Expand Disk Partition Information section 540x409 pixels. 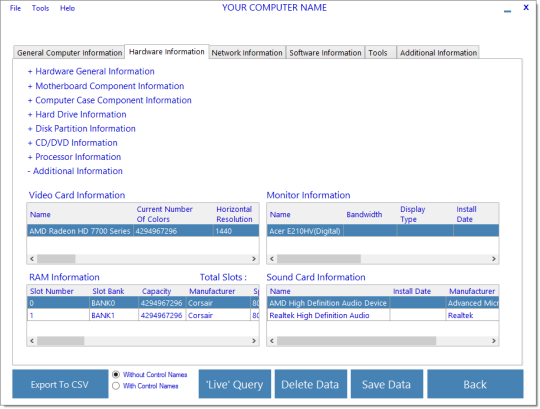click(82, 128)
